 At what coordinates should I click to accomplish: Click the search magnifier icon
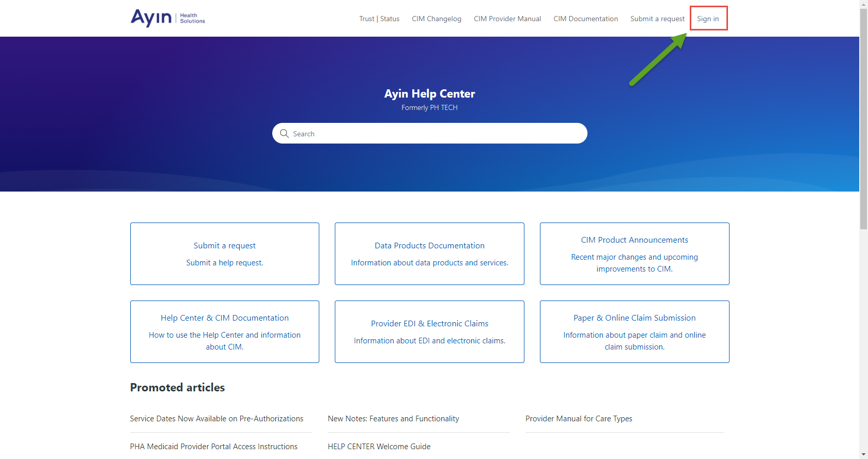click(284, 133)
